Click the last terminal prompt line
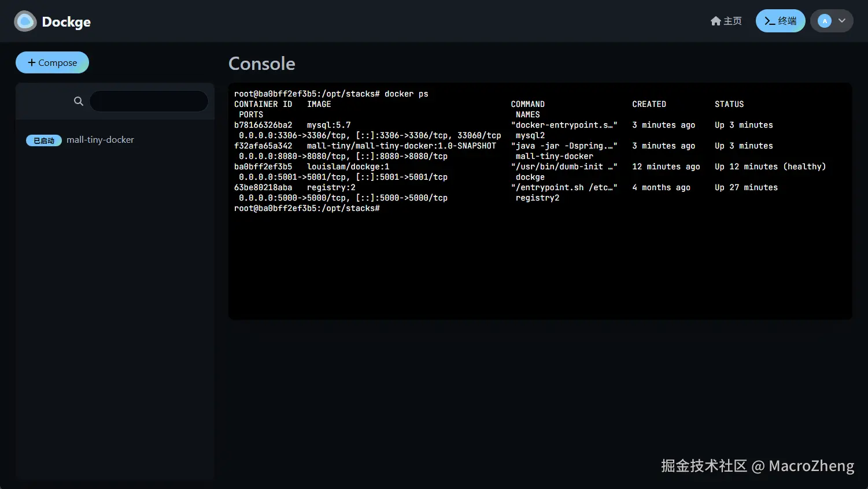 (x=307, y=208)
